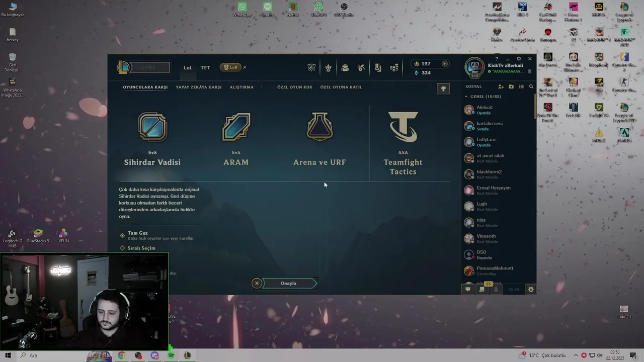Image resolution: width=644 pixels, height=362 pixels.
Task: Click the dimmed OYNA play button
Action: pyautogui.click(x=149, y=67)
